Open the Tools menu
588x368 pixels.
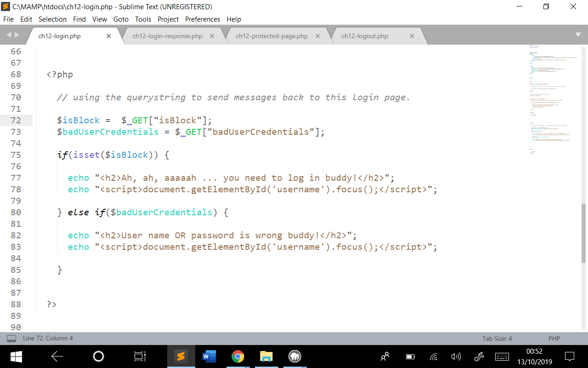point(143,19)
